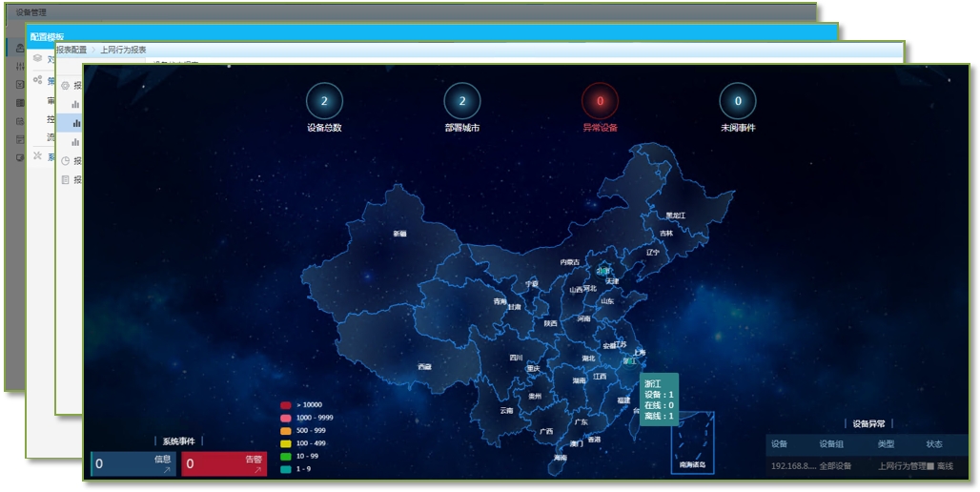Select the highlighted bar chart sidebar item
Image resolution: width=980 pixels, height=492 pixels.
click(x=75, y=123)
